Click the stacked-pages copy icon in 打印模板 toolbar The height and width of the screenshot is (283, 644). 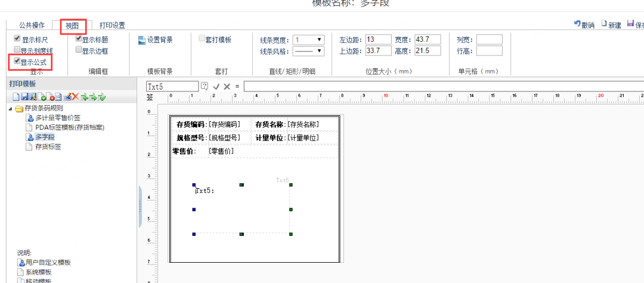pyautogui.click(x=58, y=97)
